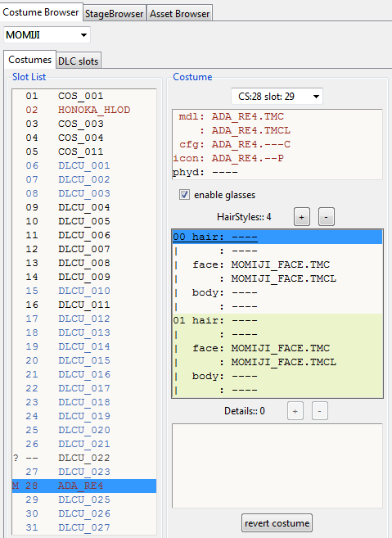Image resolution: width=392 pixels, height=538 pixels.
Task: Select slot 08 DLCU_003
Action: pyautogui.click(x=84, y=193)
